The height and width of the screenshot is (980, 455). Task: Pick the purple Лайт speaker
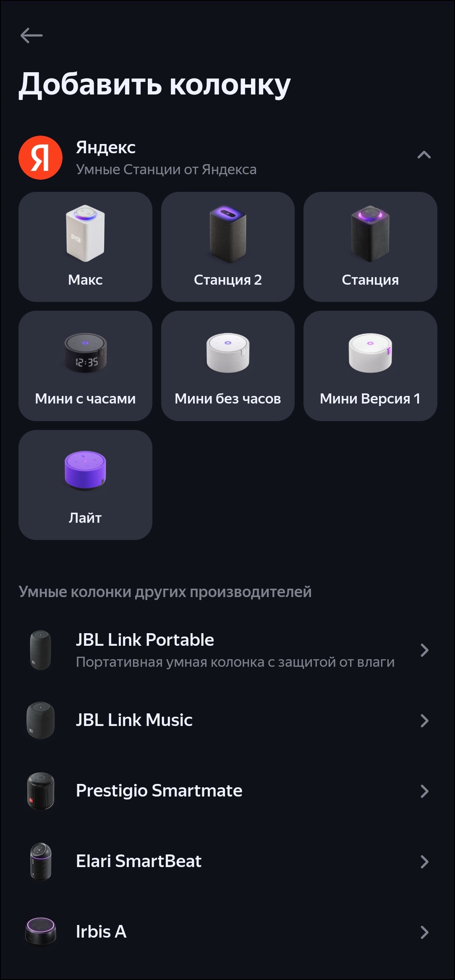point(85,485)
